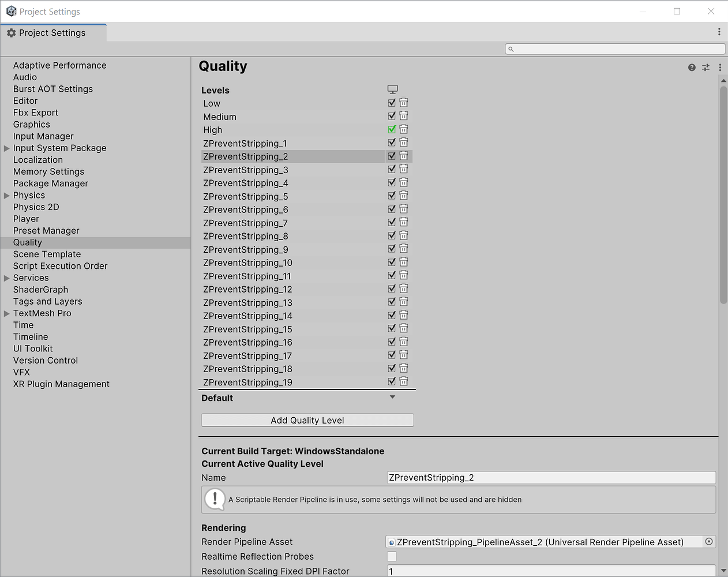Expand the Input System Package section
The height and width of the screenshot is (577, 728).
click(x=6, y=148)
